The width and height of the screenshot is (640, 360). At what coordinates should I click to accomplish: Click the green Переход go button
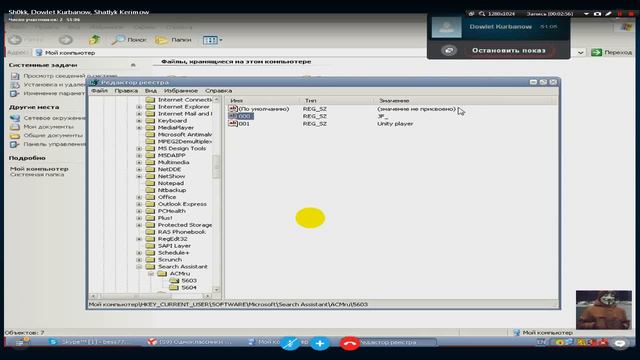[x=611, y=52]
